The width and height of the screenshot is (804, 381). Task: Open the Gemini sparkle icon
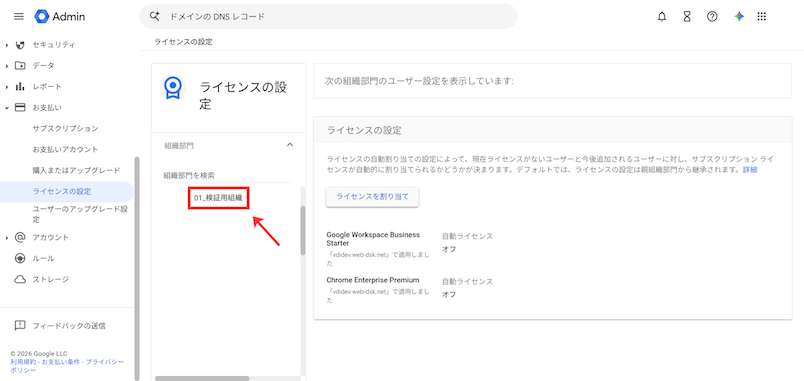coord(739,16)
